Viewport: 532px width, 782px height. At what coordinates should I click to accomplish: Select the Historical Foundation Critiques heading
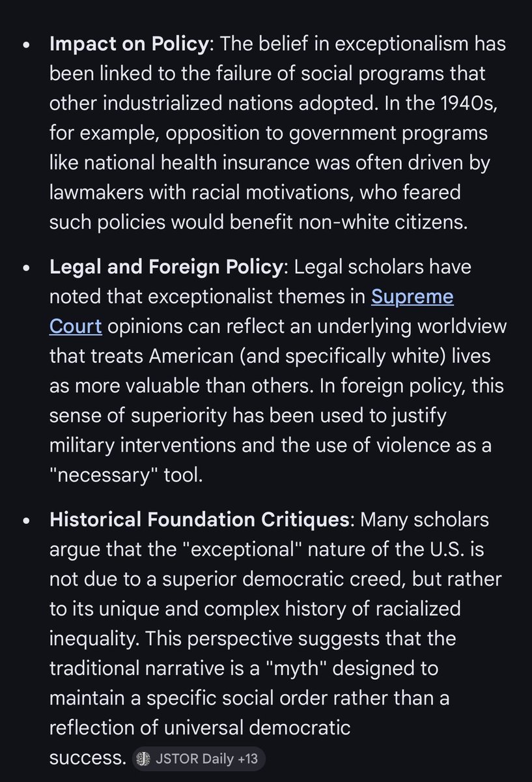[x=200, y=521]
